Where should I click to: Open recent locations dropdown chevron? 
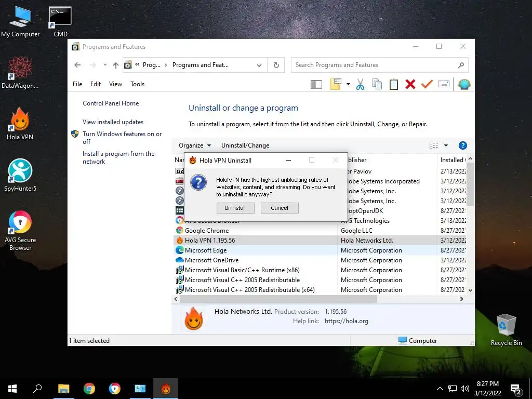[x=105, y=65]
